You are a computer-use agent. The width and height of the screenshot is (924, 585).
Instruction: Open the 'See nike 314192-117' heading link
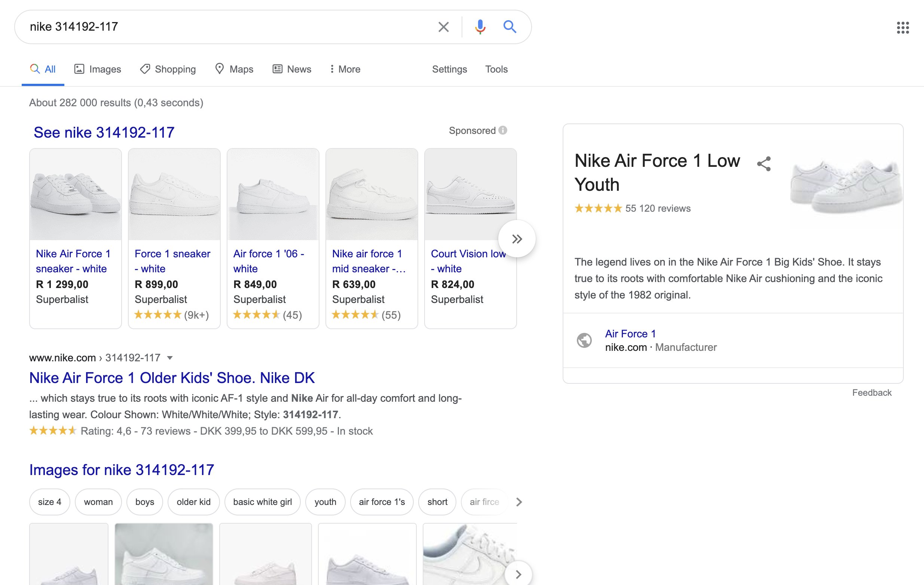tap(104, 132)
